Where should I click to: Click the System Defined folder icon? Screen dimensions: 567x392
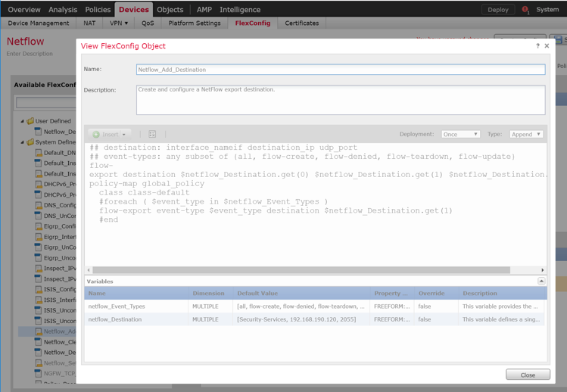[x=31, y=142]
